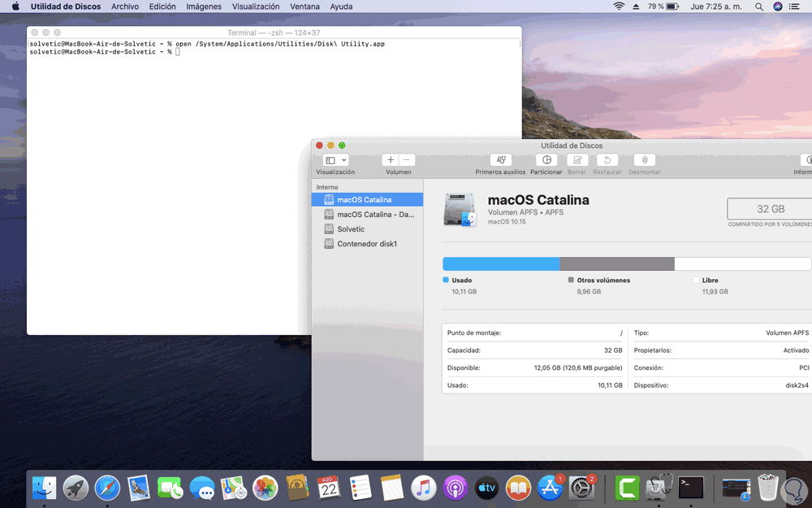Click the Terminal window title bar
Image resolution: width=812 pixels, height=508 pixels.
[x=274, y=33]
